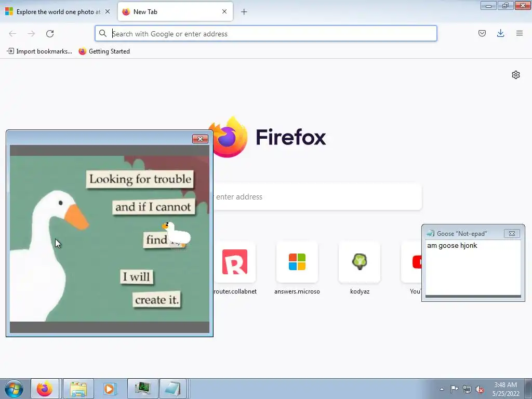Open the Downloads panel

(x=500, y=33)
